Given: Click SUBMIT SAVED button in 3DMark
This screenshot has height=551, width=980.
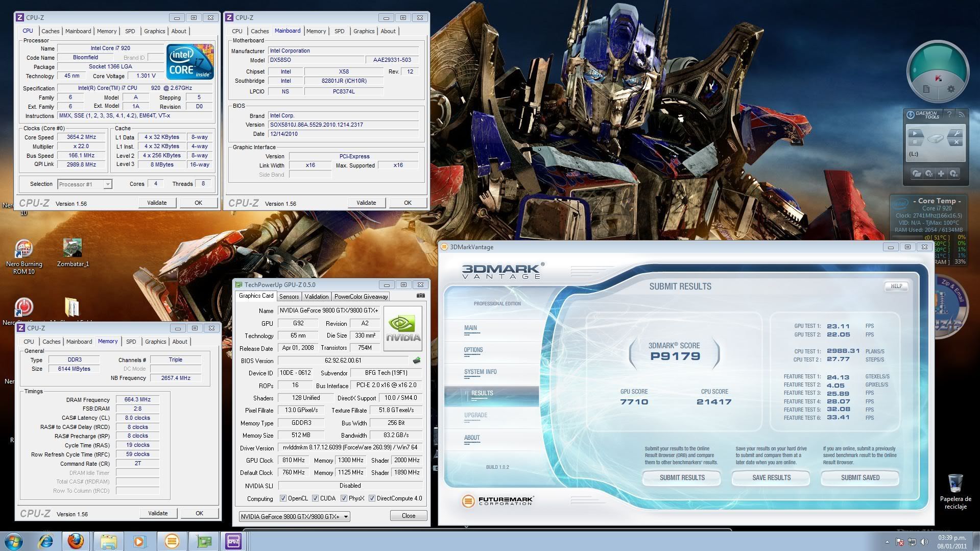Looking at the screenshot, I should click(860, 478).
